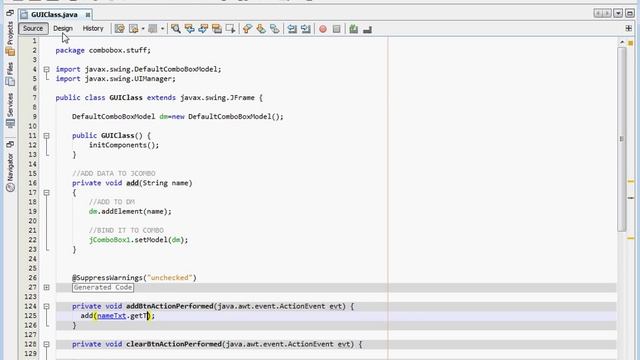Click 'jComboBox1.setModel(dm);' statement
The image size is (640, 360).
(x=139, y=240)
